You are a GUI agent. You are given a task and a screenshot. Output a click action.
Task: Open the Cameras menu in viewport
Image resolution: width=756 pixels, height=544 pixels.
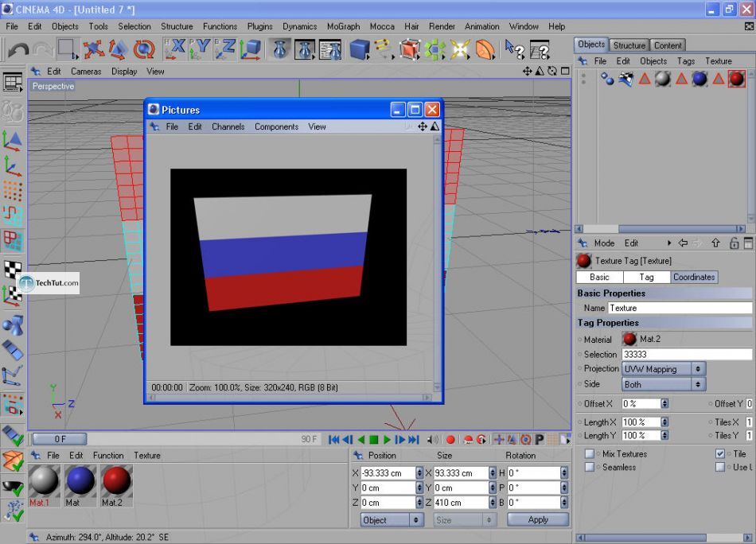pos(86,72)
